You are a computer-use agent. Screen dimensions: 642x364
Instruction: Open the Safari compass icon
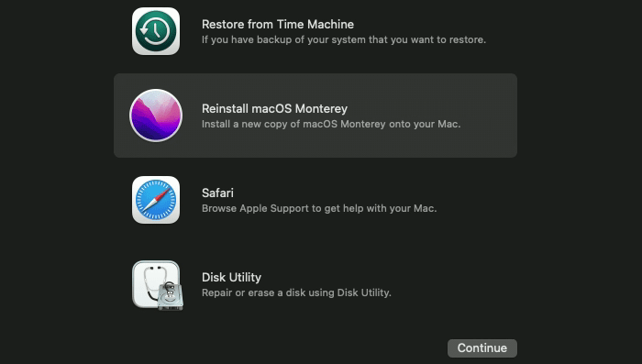click(156, 200)
